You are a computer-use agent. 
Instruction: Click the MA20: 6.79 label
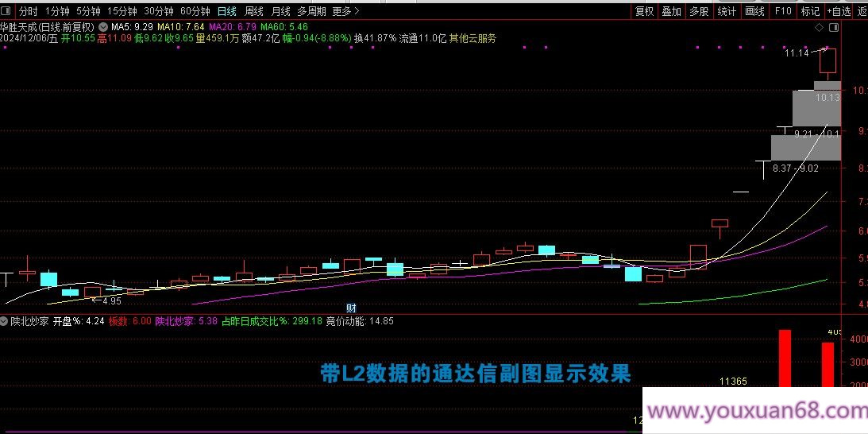[x=233, y=26]
